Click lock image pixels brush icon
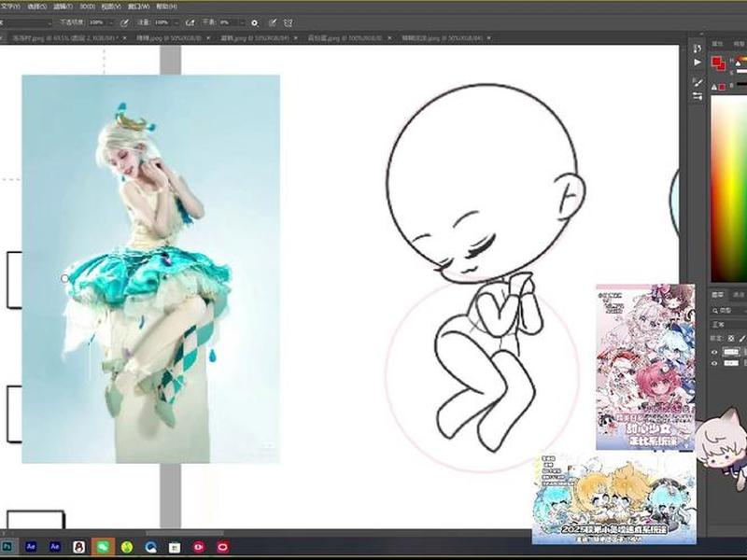The height and width of the screenshot is (560, 747). (742, 338)
